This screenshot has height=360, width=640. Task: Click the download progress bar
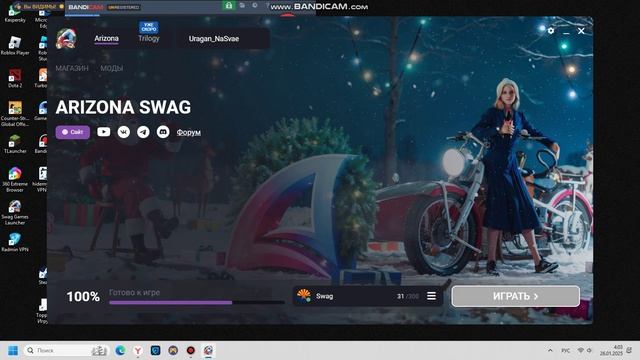pyautogui.click(x=197, y=302)
